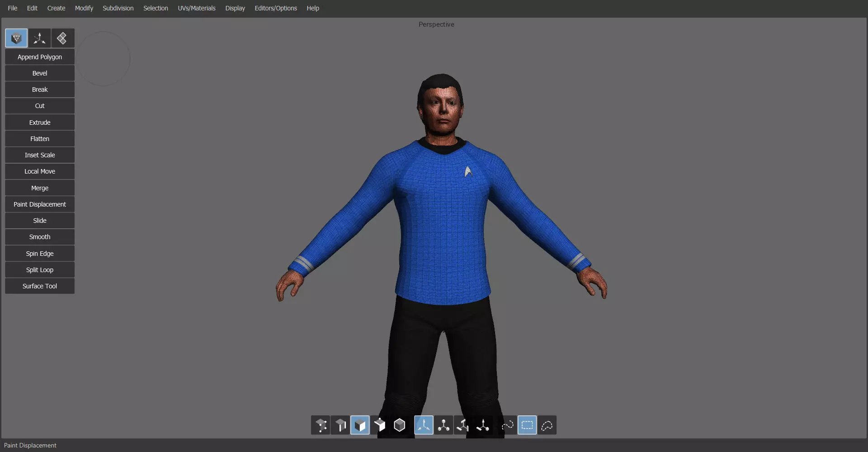Open the Create menu
Viewport: 868px width, 452px height.
click(x=56, y=8)
